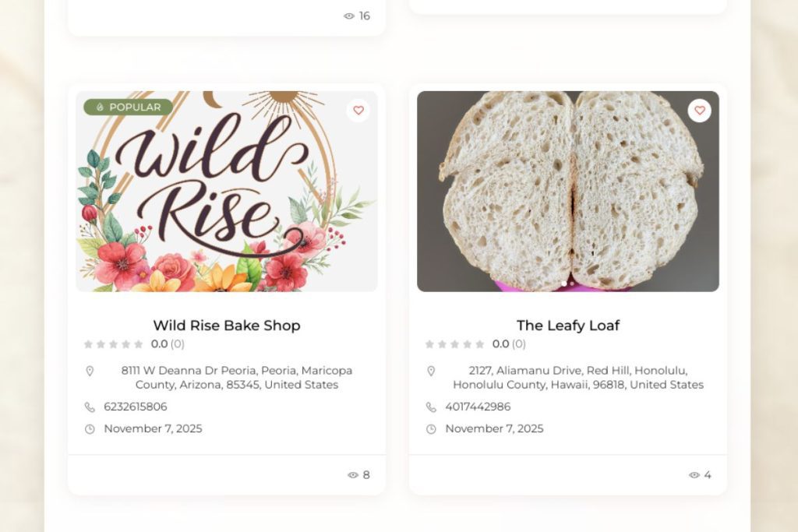
Task: Click the star rating for The Leafy Loaf
Action: [454, 344]
